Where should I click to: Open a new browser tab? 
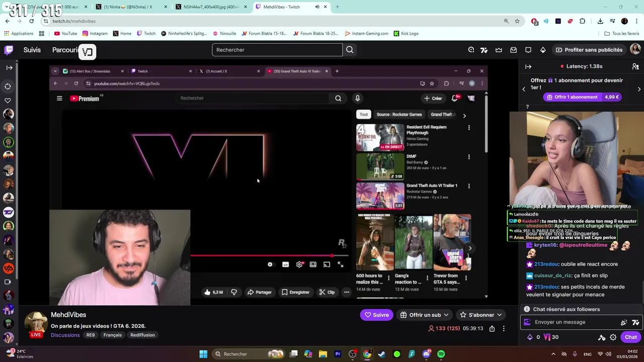[x=337, y=7]
